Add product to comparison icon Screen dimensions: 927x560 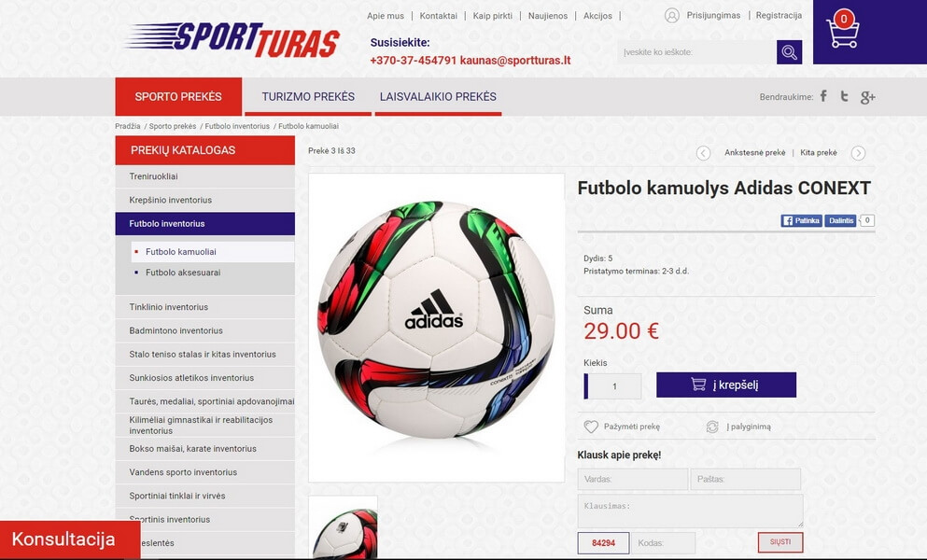712,427
